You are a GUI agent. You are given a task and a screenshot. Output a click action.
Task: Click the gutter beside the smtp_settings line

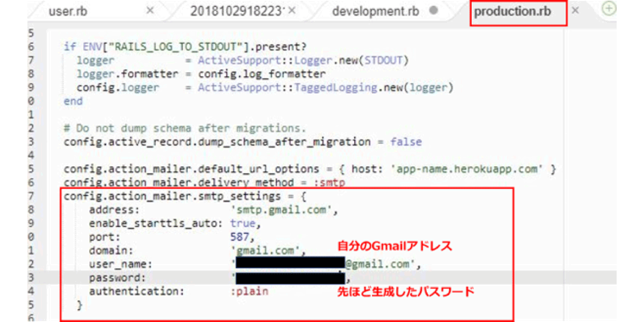click(31, 196)
